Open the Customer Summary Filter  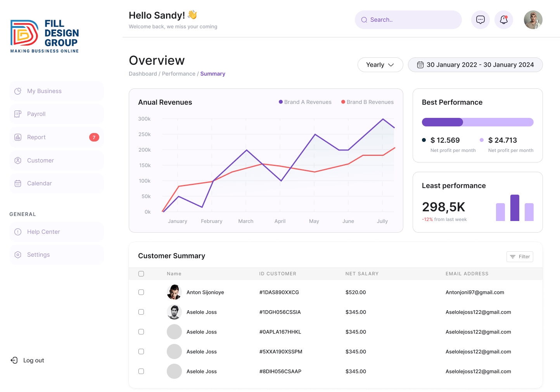click(520, 257)
